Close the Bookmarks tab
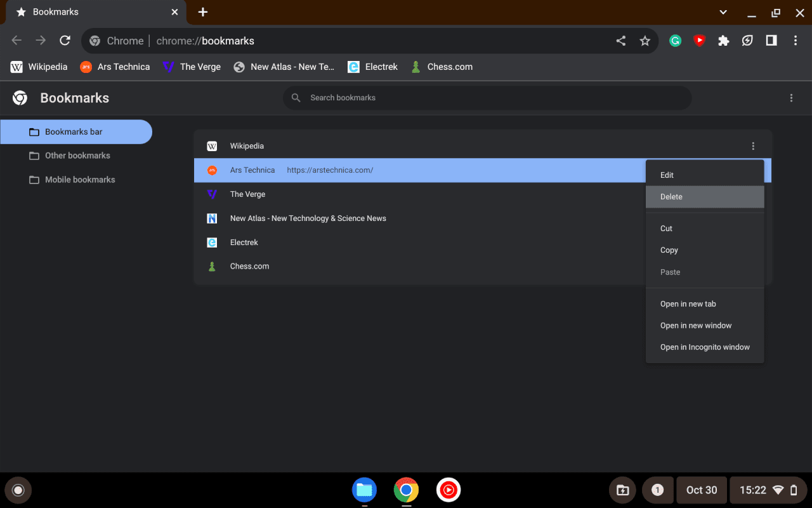 coord(174,12)
